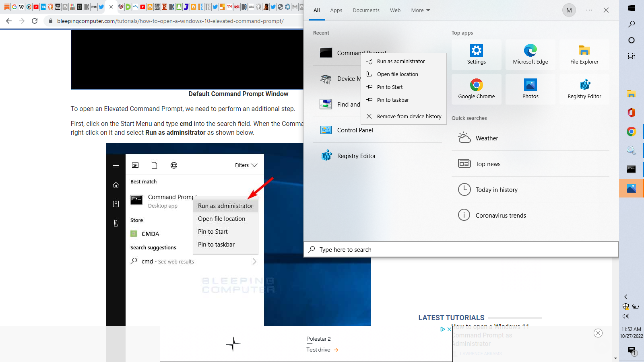Click the 'Type here to search' box

coord(461,249)
